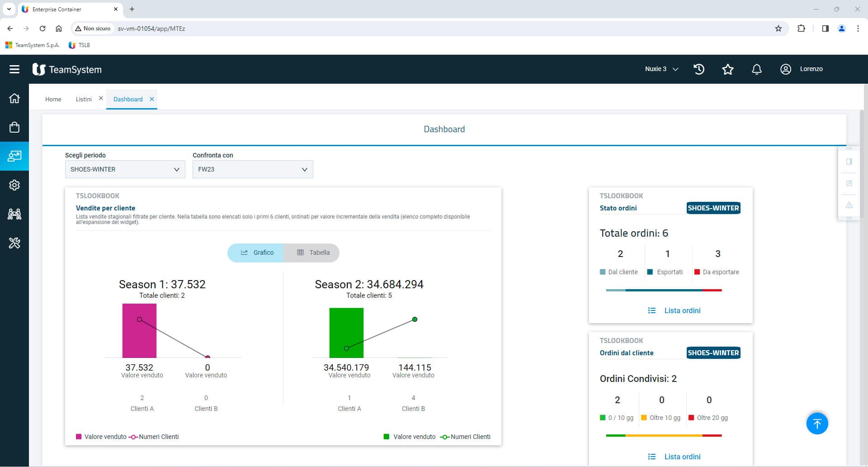The image size is (868, 467).
Task: Click the Lorenzo username
Action: (x=811, y=69)
